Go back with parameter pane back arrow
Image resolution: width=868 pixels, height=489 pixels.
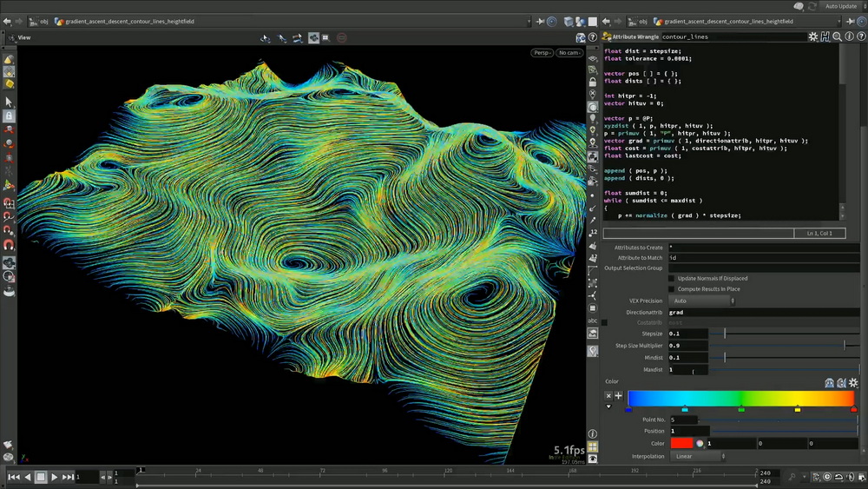(606, 22)
